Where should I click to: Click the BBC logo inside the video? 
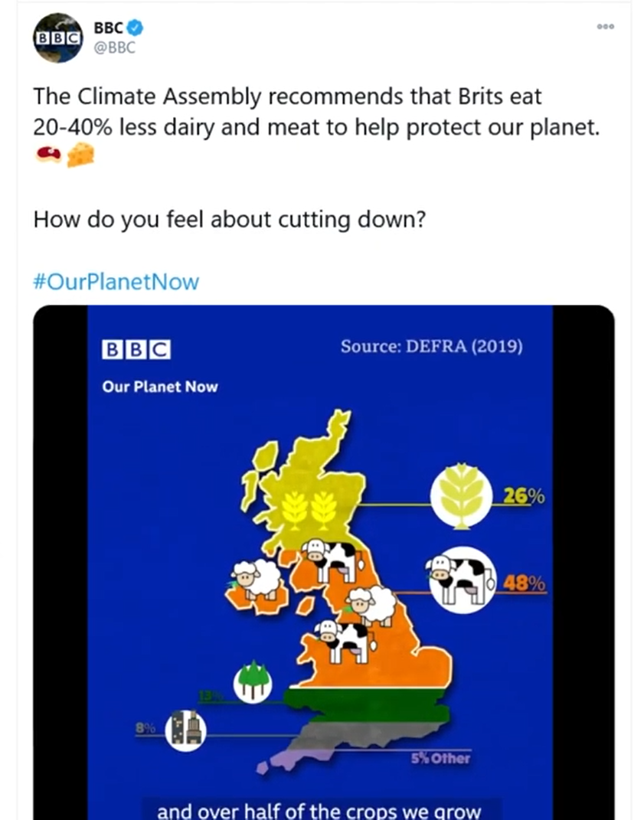coord(136,350)
